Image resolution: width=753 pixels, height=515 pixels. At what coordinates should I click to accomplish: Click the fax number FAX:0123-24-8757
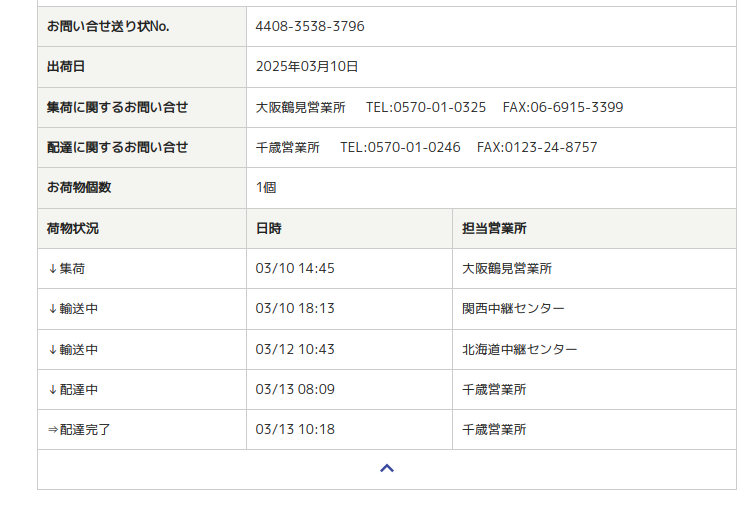coord(537,147)
